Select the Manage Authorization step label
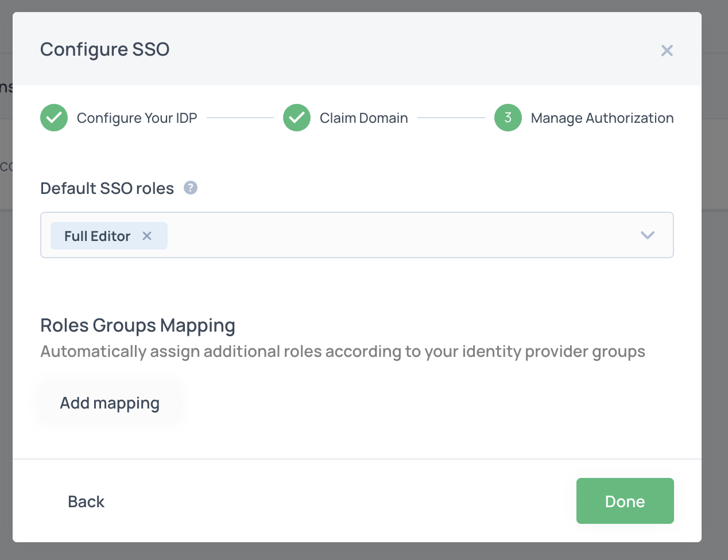 coord(602,118)
